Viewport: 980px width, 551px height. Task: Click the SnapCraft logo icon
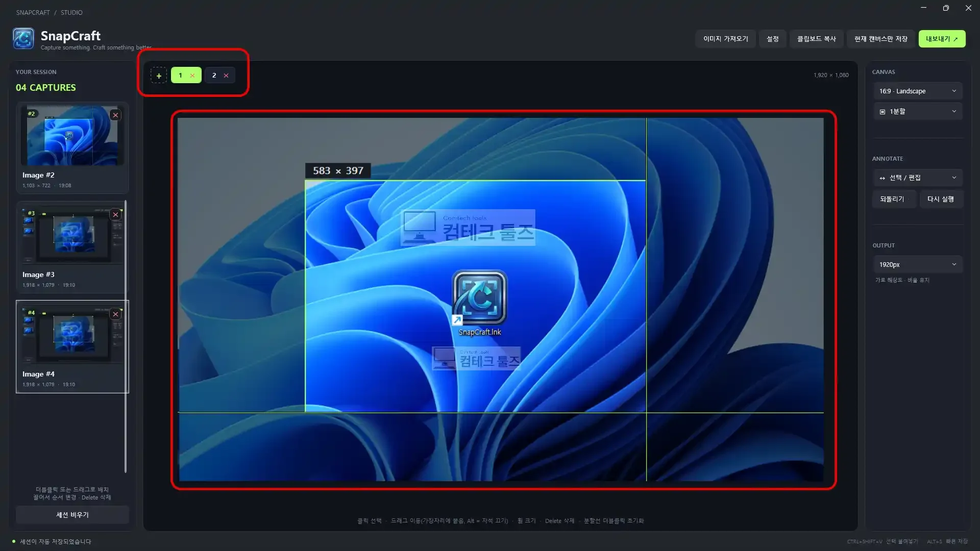(23, 39)
